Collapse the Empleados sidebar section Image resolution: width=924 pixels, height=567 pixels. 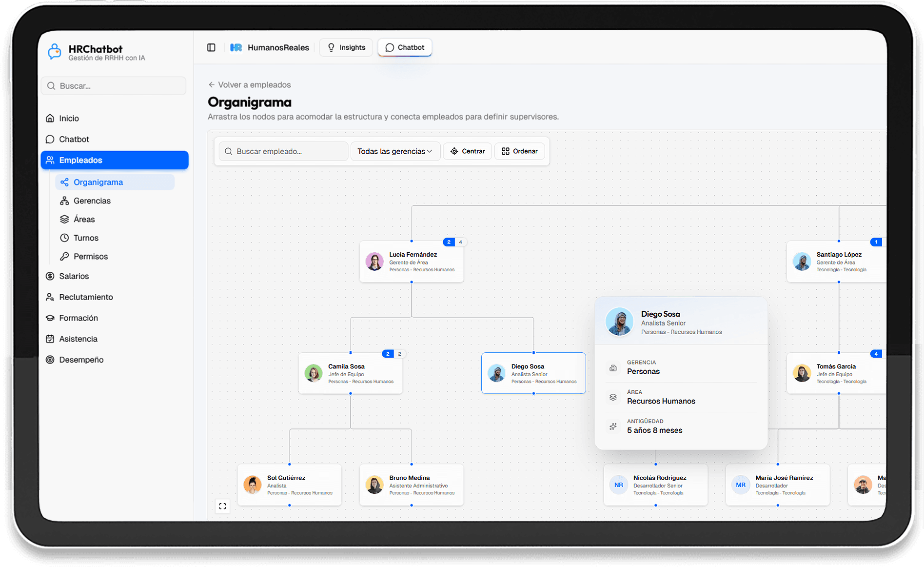(115, 160)
